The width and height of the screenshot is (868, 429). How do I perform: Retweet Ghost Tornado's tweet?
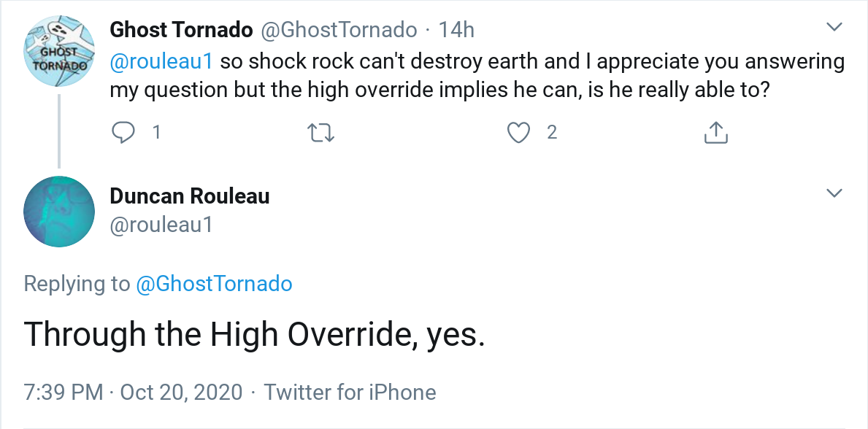coord(320,132)
